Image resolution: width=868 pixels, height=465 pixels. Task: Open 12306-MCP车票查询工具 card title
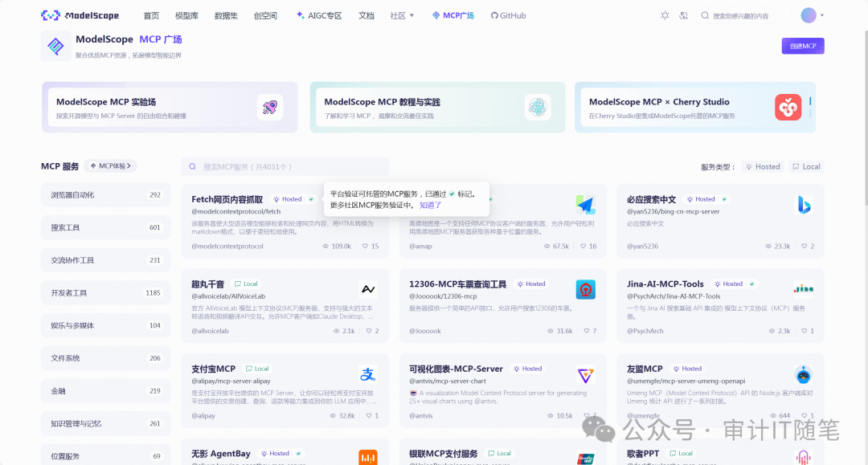pyautogui.click(x=458, y=284)
